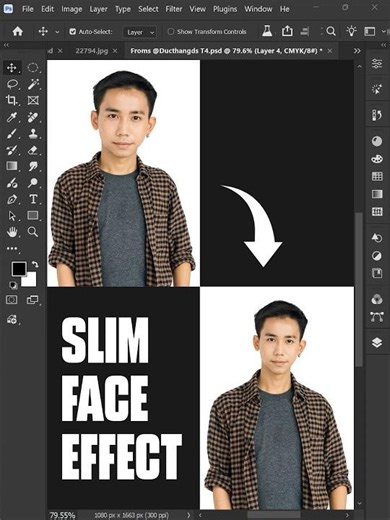Select the Lasso tool

(12, 84)
